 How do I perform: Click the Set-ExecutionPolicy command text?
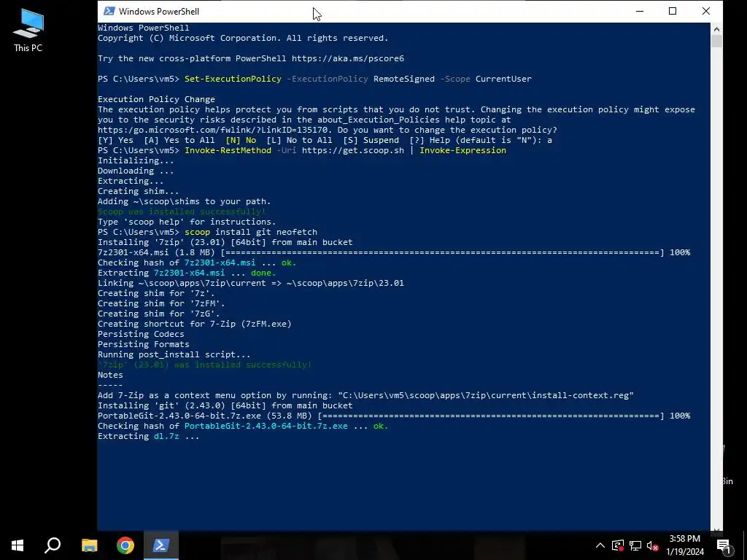coord(233,79)
